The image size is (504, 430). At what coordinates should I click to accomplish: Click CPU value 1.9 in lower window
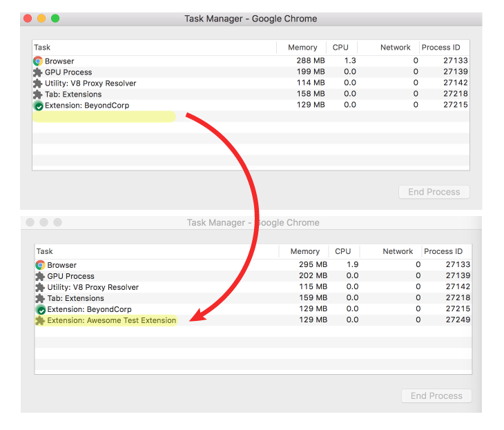[353, 264]
